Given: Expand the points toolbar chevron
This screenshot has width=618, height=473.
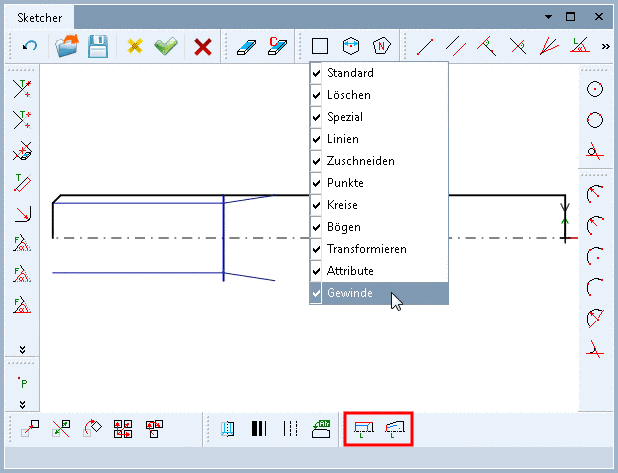Looking at the screenshot, I should click(22, 404).
